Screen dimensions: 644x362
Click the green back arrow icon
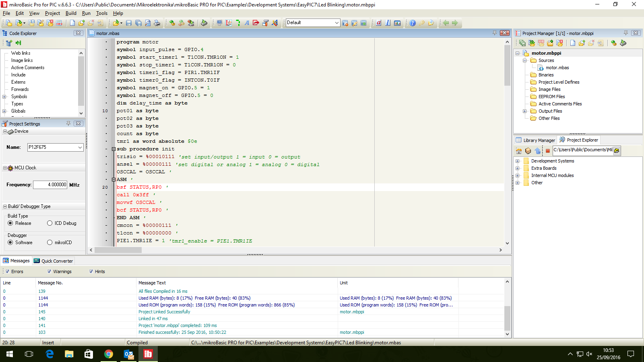[446, 23]
